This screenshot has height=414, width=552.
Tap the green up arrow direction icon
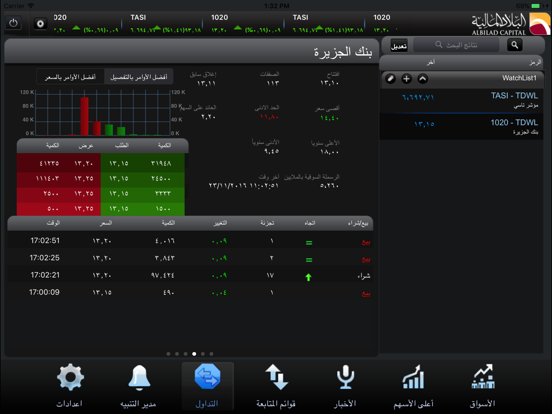pyautogui.click(x=308, y=277)
